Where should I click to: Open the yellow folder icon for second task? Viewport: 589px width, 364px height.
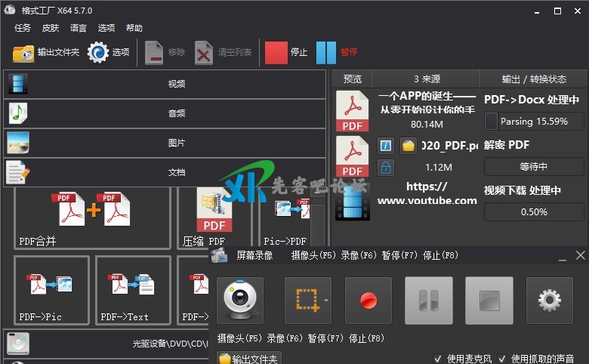[409, 146]
